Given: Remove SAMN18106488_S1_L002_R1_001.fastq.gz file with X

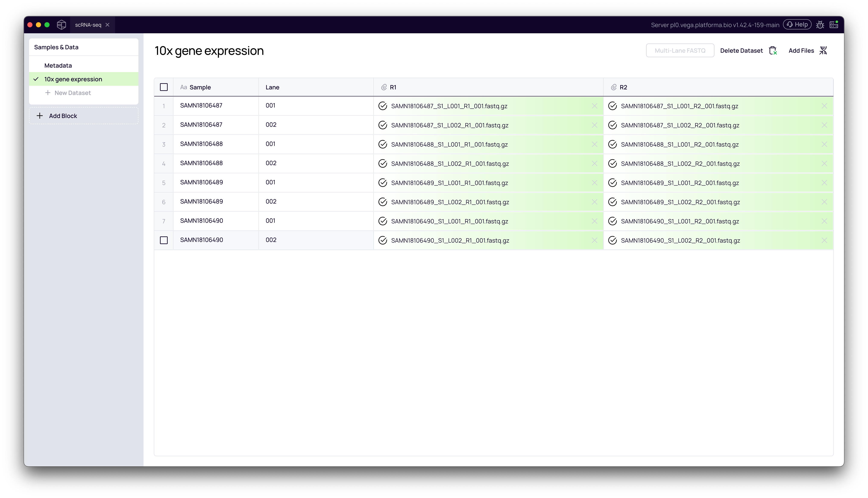Looking at the screenshot, I should tap(595, 163).
